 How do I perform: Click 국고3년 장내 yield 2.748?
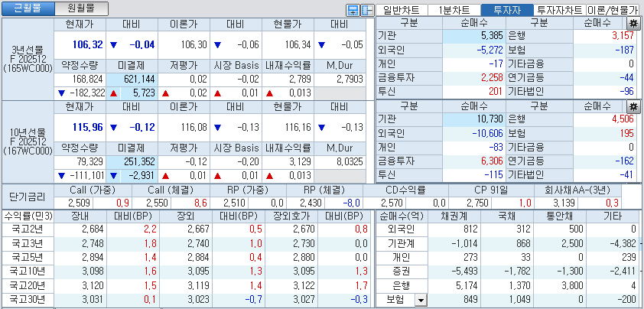(x=93, y=244)
